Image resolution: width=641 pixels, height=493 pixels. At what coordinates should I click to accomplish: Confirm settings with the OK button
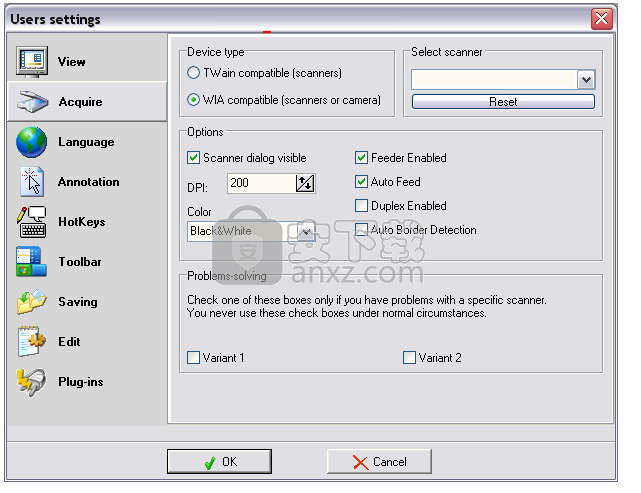coord(220,462)
